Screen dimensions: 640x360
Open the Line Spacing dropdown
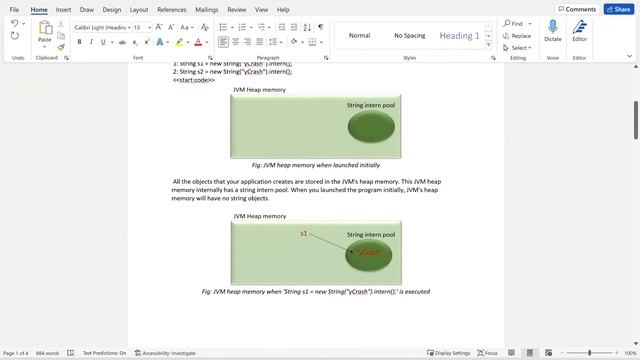[275, 42]
